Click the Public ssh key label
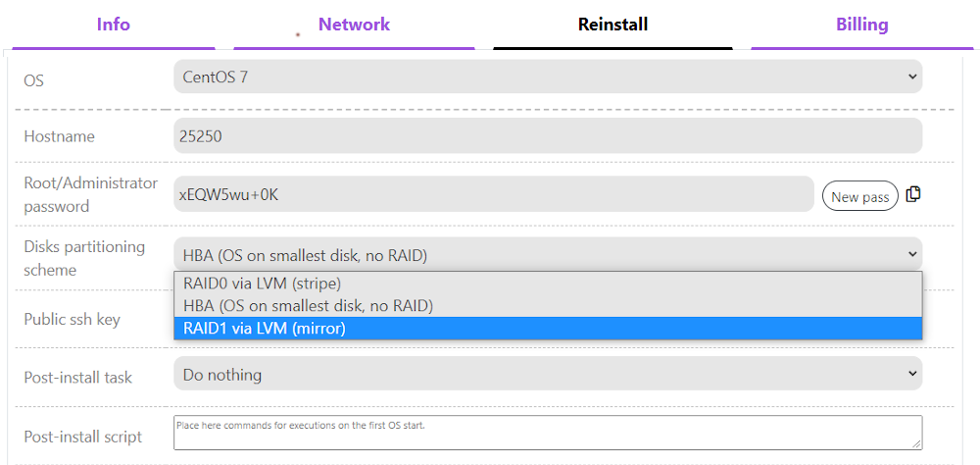 pos(73,319)
